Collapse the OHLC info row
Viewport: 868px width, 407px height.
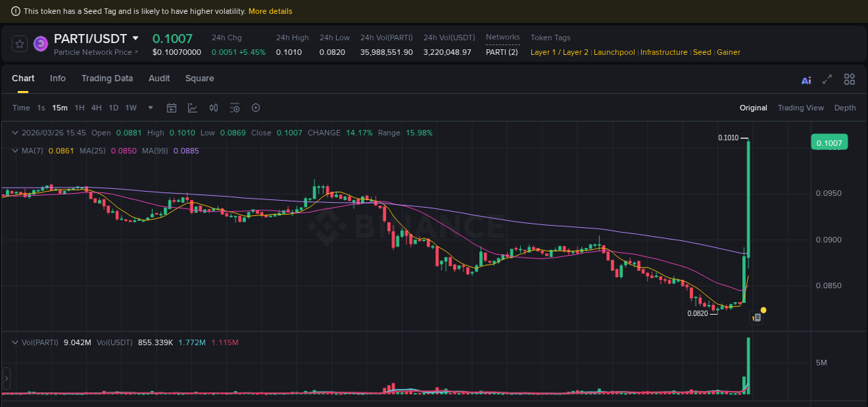click(14, 133)
